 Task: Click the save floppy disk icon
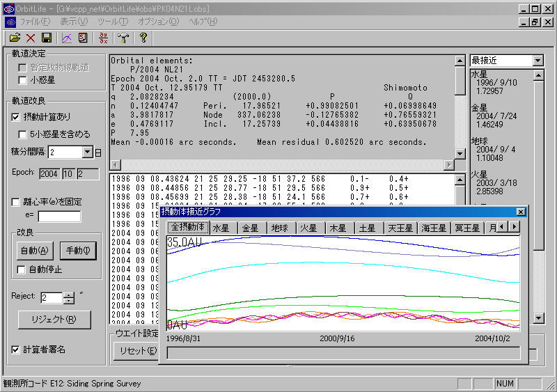[47, 38]
